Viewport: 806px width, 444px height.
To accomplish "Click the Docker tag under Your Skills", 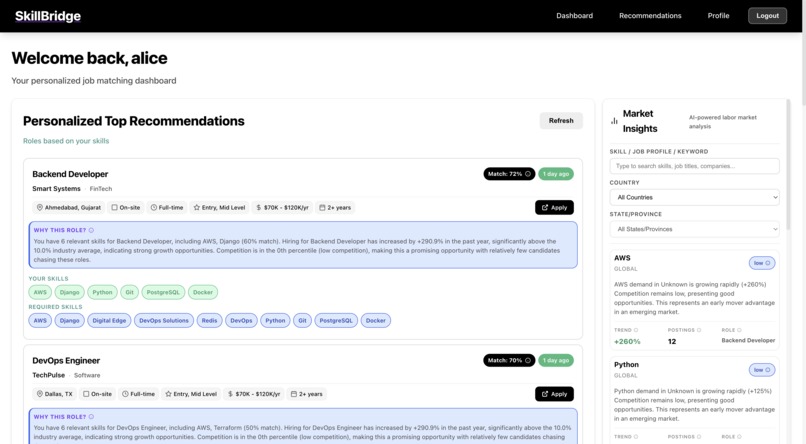I will 203,292.
